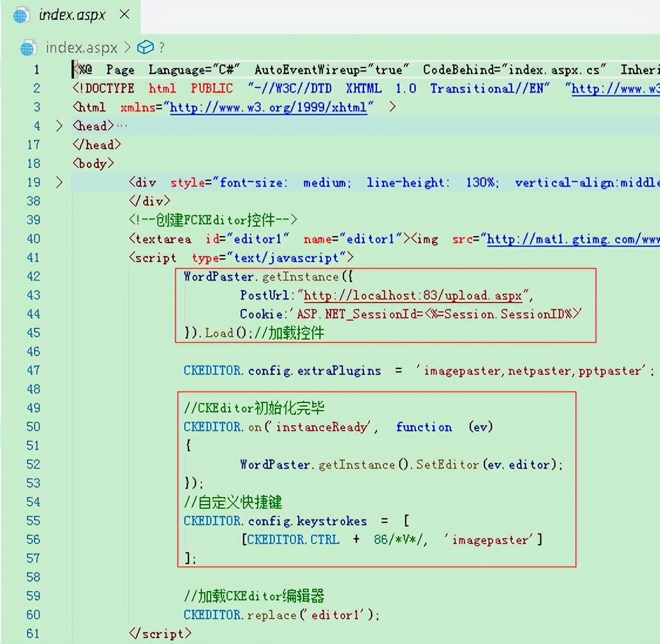
Task: Open the www.w3 DTD link on line 2
Action: click(x=615, y=89)
